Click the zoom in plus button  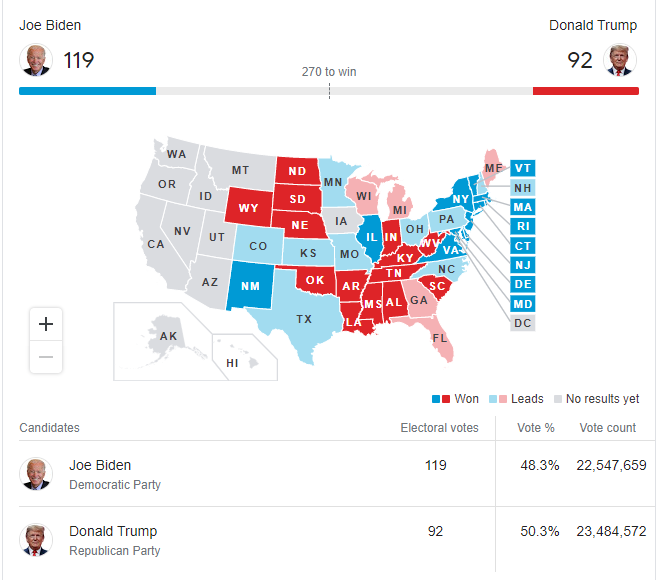click(x=46, y=324)
